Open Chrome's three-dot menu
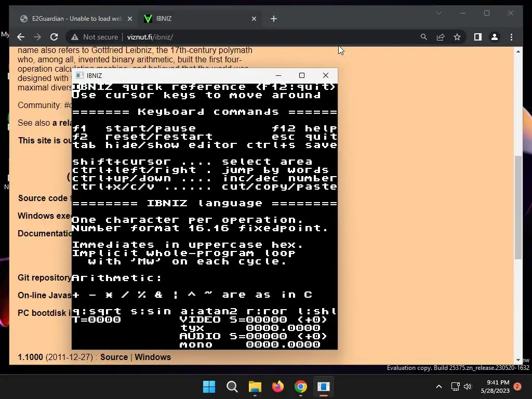This screenshot has height=399, width=532. tap(511, 37)
